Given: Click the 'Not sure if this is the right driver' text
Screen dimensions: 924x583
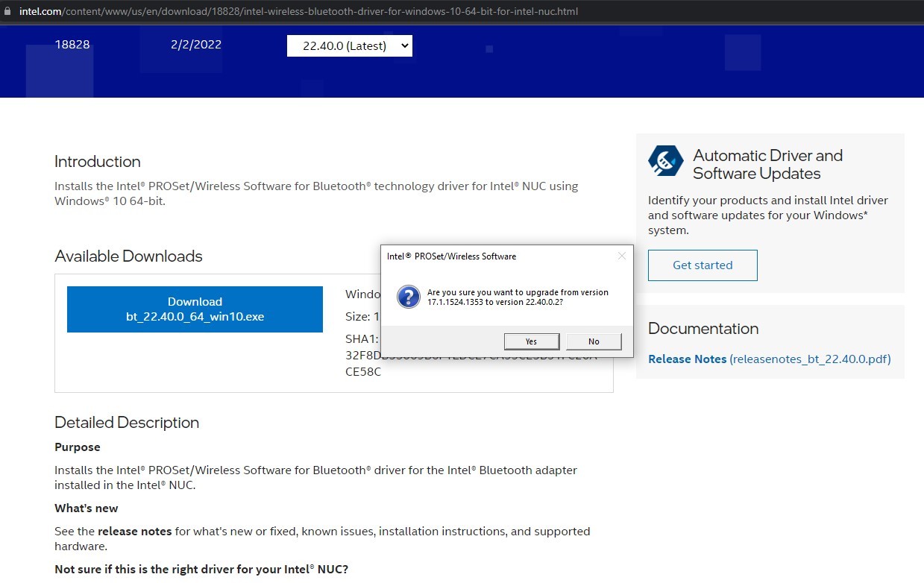Looking at the screenshot, I should pyautogui.click(x=201, y=570).
